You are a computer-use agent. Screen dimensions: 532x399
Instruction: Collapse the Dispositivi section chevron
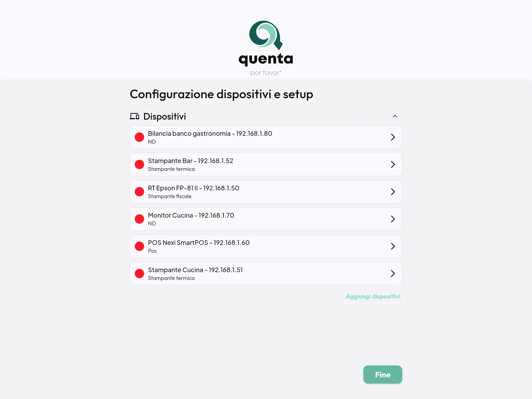pyautogui.click(x=395, y=116)
